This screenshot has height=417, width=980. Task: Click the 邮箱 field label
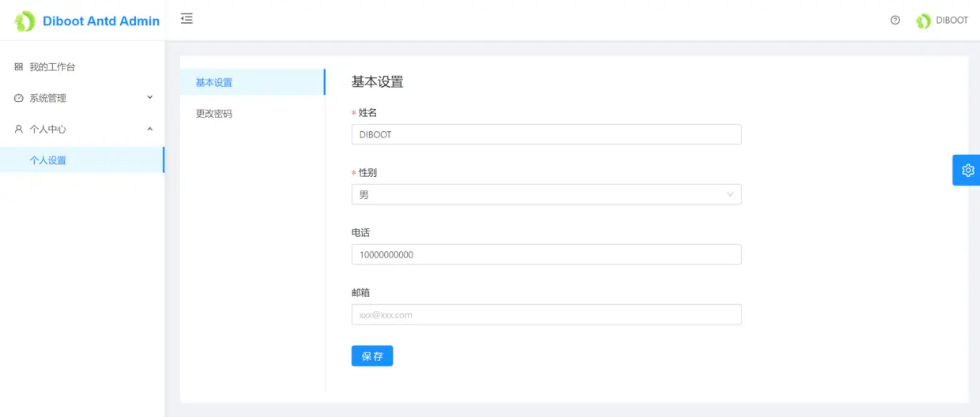[360, 293]
